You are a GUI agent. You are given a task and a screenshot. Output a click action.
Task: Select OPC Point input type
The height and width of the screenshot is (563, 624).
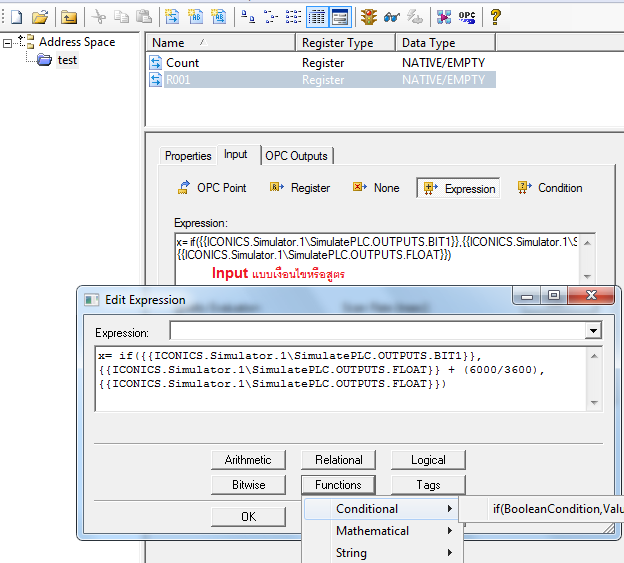tap(212, 188)
